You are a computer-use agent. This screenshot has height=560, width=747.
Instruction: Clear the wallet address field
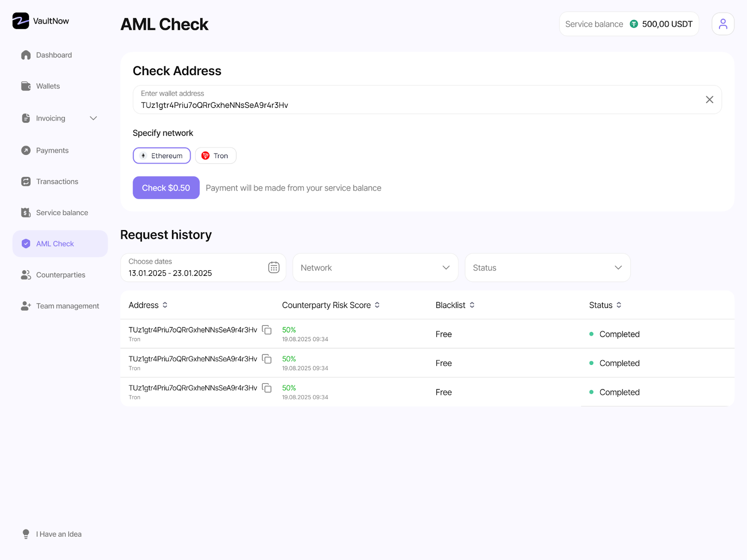[x=709, y=99]
